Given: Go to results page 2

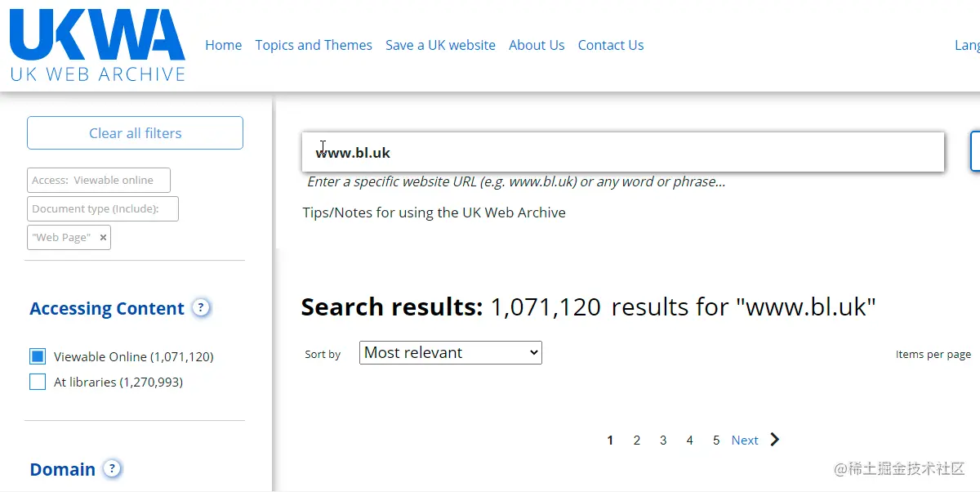Looking at the screenshot, I should click(x=637, y=441).
